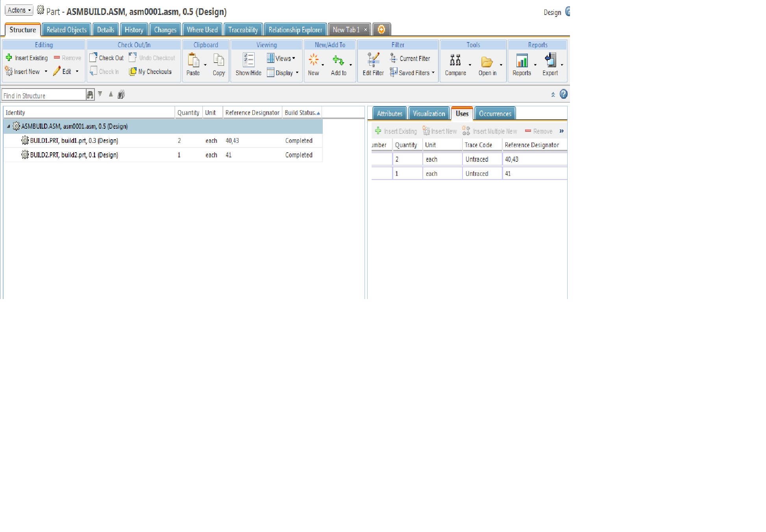Click the Export icon
This screenshot has height=532, width=766.
(550, 60)
